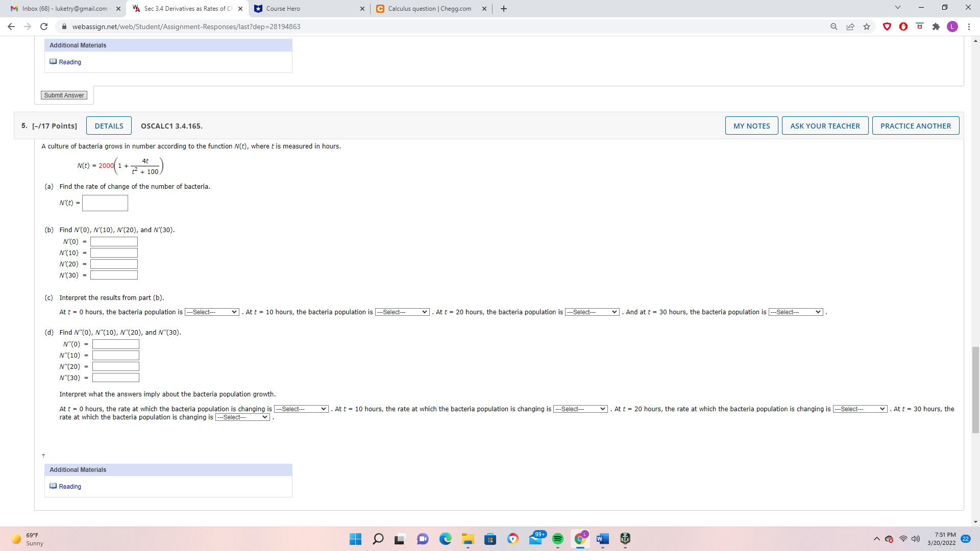Open the Chrome profile avatar labeled L

(952, 27)
